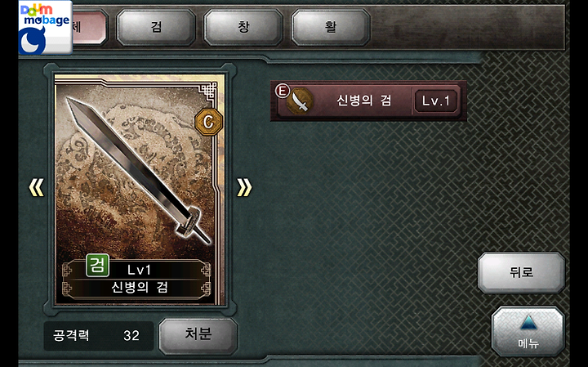
Task: Switch to the 활 weapon tab
Action: [x=331, y=28]
